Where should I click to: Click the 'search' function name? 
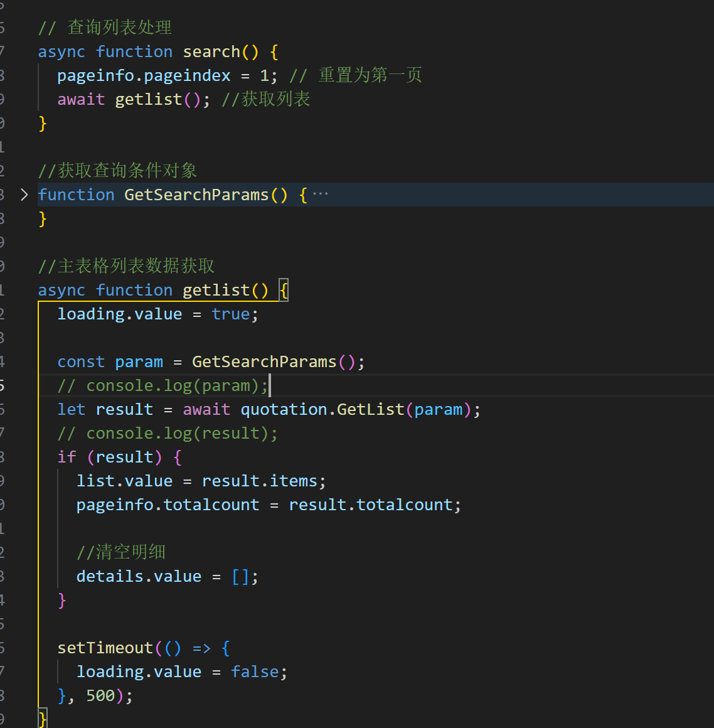click(x=211, y=51)
